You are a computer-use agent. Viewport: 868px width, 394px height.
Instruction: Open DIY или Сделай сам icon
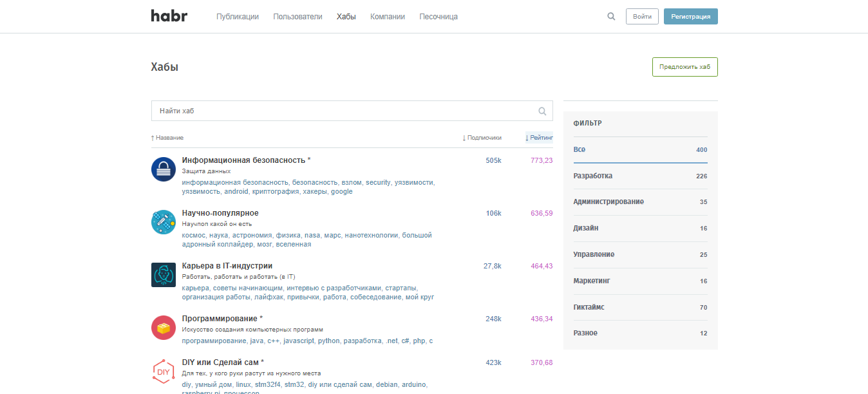click(164, 371)
